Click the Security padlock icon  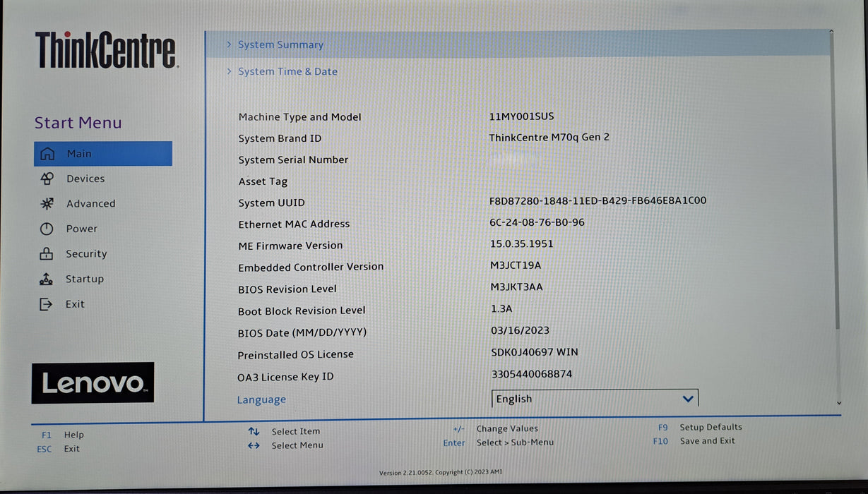[47, 253]
